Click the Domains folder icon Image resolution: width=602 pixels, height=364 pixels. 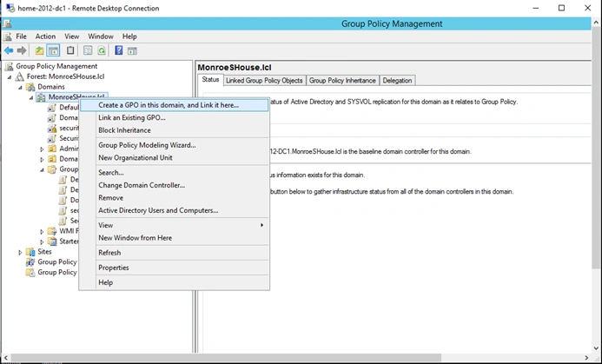tap(30, 87)
